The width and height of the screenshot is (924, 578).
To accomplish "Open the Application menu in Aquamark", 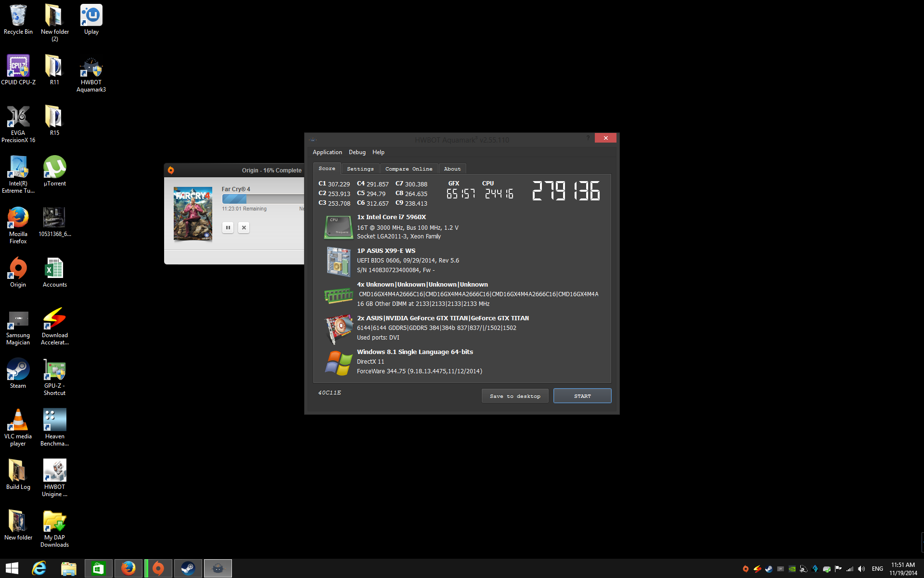I will [327, 152].
